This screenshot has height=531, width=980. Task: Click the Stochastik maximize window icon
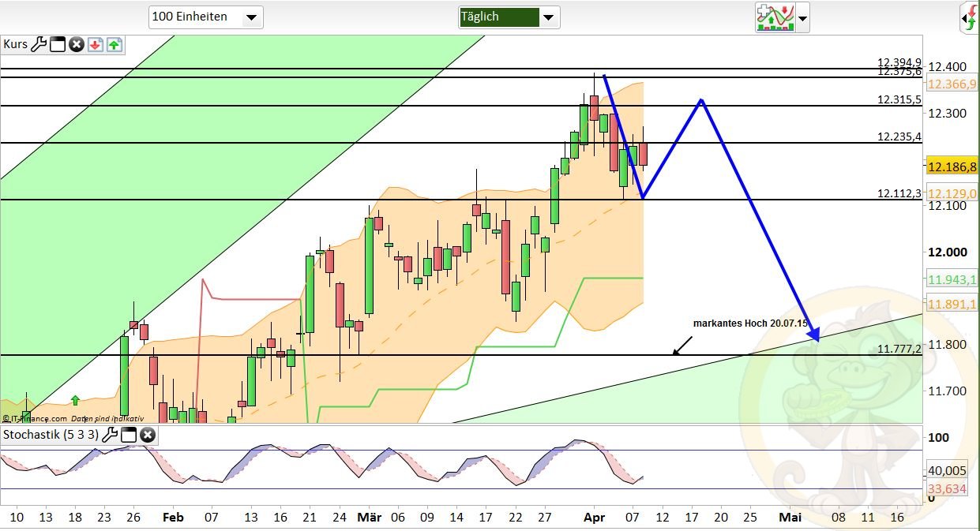129,435
